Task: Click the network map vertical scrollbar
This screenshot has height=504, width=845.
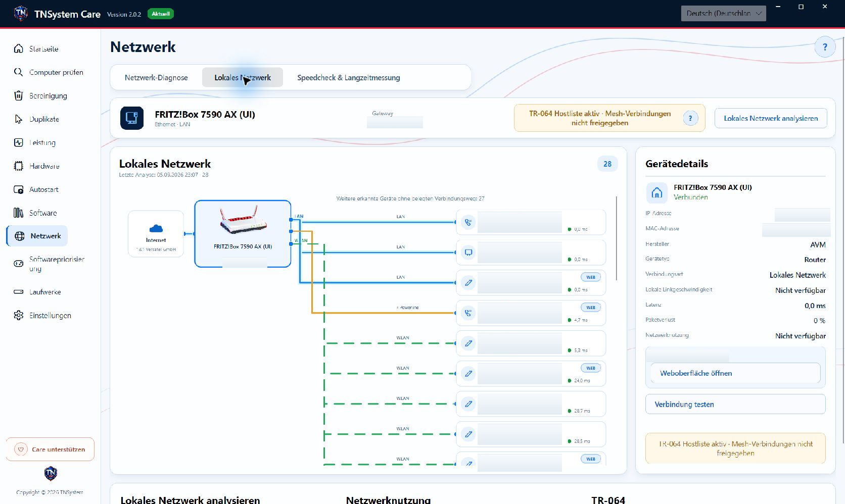Action: [x=617, y=238]
